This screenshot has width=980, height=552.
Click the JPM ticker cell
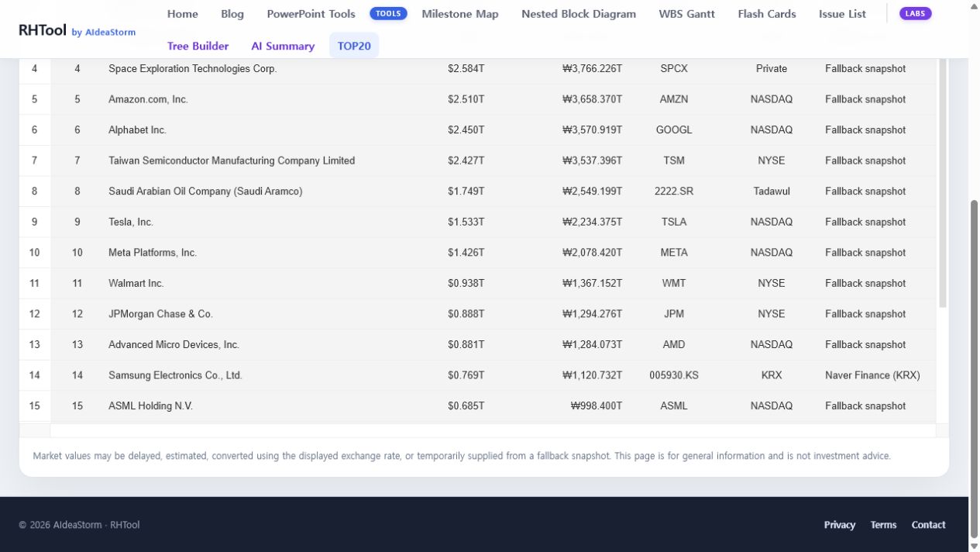click(x=674, y=313)
